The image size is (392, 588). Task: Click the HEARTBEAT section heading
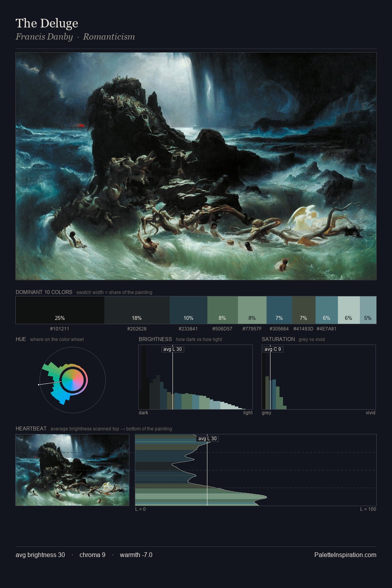pos(31,429)
